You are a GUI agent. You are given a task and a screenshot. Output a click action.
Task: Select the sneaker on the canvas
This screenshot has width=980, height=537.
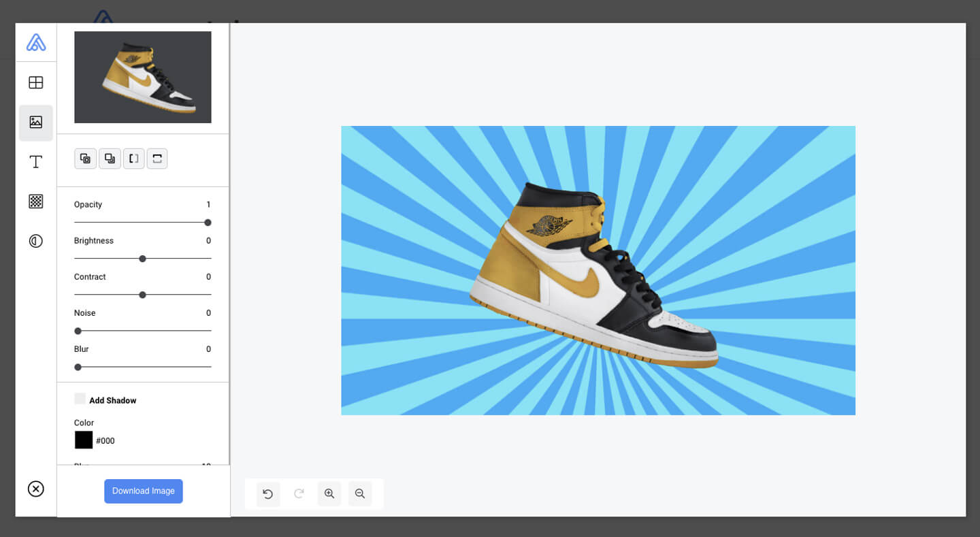click(594, 274)
